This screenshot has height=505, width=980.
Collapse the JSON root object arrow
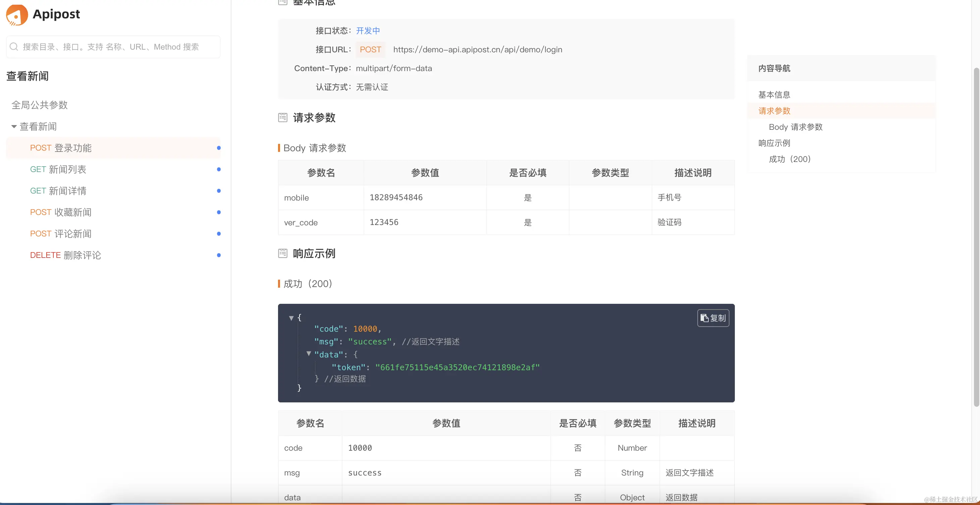[x=291, y=318]
